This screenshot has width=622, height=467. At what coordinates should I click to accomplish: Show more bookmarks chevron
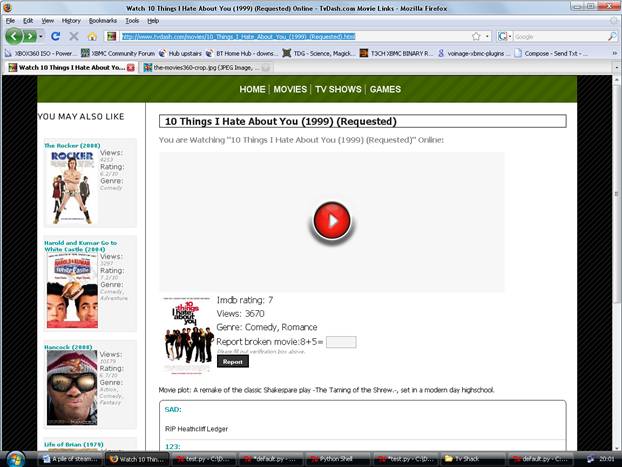click(x=614, y=53)
